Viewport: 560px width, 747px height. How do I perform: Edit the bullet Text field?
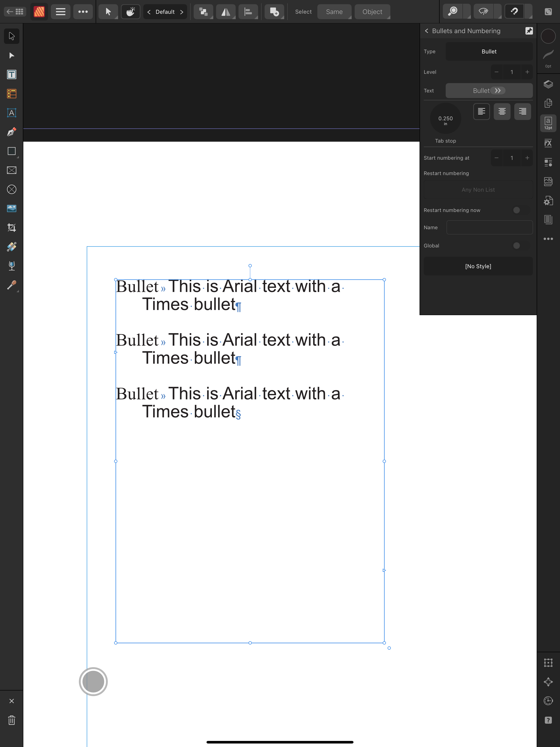pyautogui.click(x=489, y=91)
